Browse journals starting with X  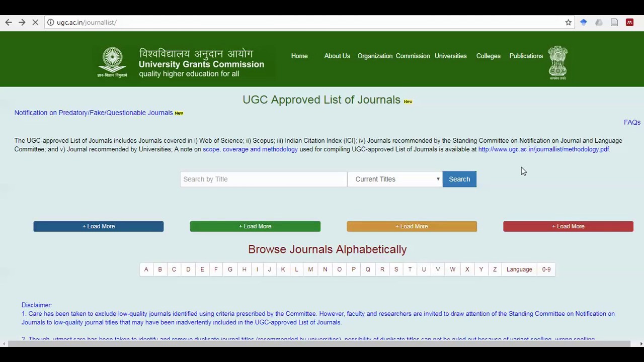tap(467, 269)
